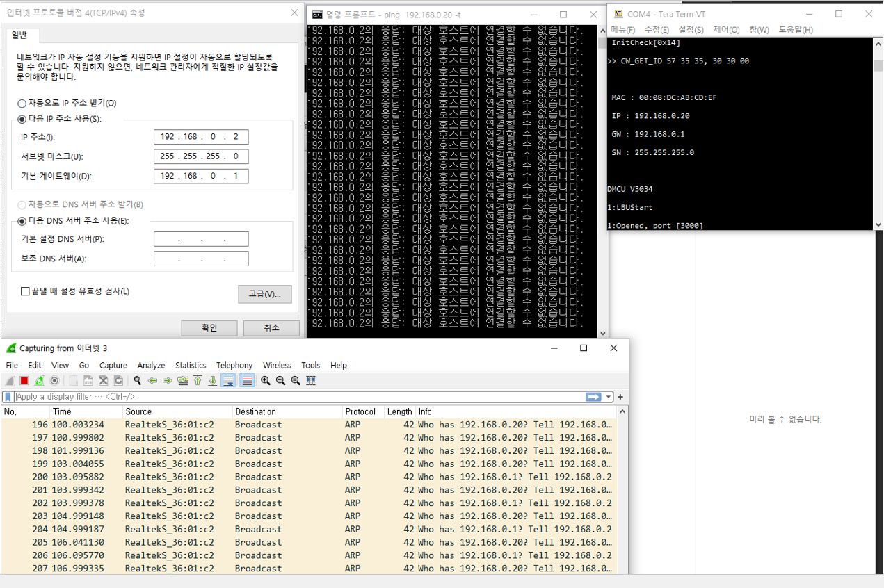The image size is (884, 588).
Task: Open the display filter history dropdown
Action: coord(609,397)
